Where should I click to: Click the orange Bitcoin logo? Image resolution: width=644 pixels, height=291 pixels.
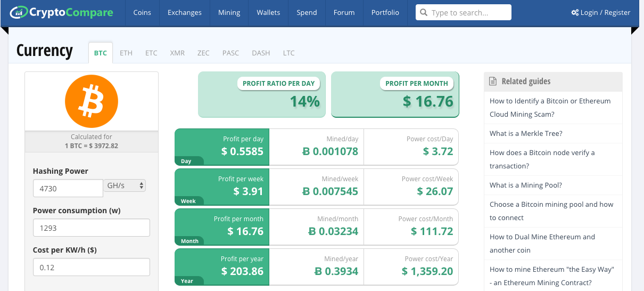92,101
